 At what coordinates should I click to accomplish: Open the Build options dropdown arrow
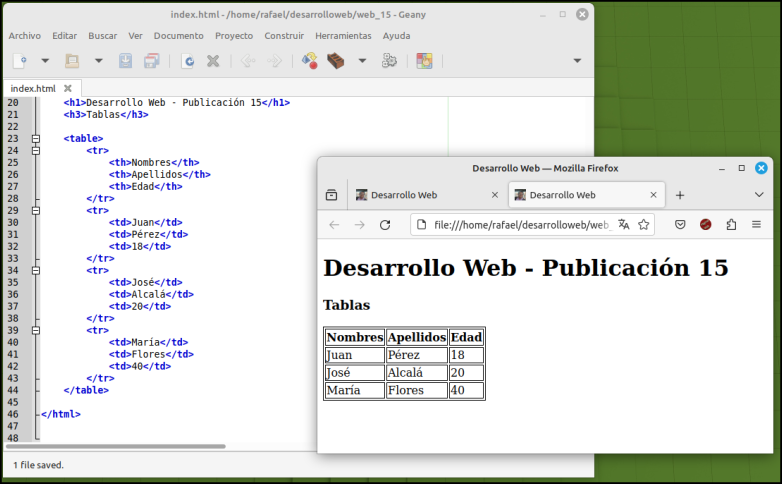[363, 61]
